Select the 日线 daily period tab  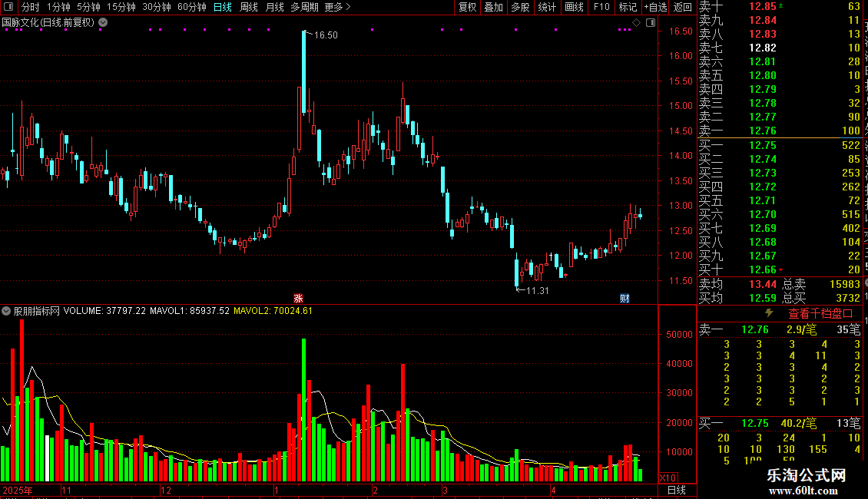point(223,7)
